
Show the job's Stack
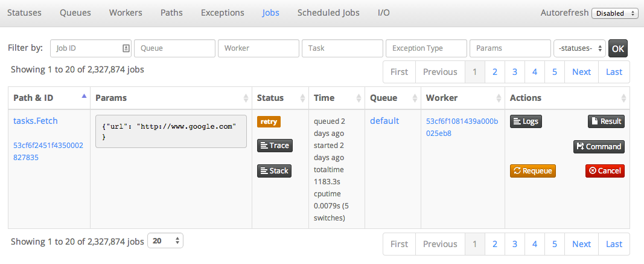(x=274, y=171)
